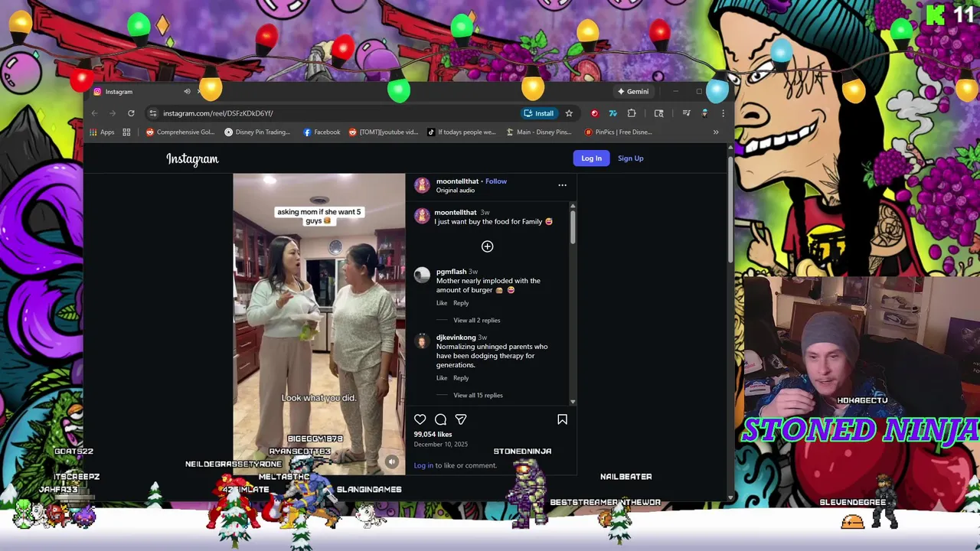The image size is (980, 551).
Task: Open the Disney Pin Trading bookmark
Action: coord(257,132)
